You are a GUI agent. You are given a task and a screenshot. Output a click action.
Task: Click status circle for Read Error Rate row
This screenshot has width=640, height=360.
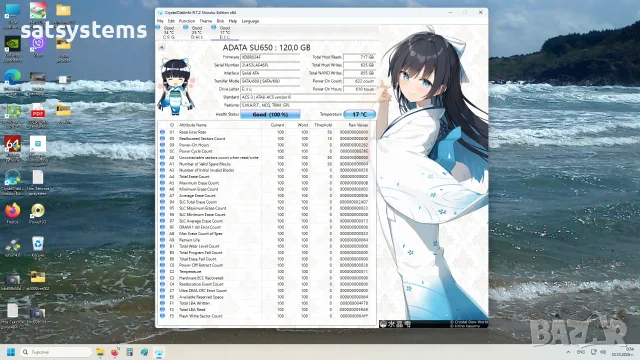pyautogui.click(x=162, y=132)
